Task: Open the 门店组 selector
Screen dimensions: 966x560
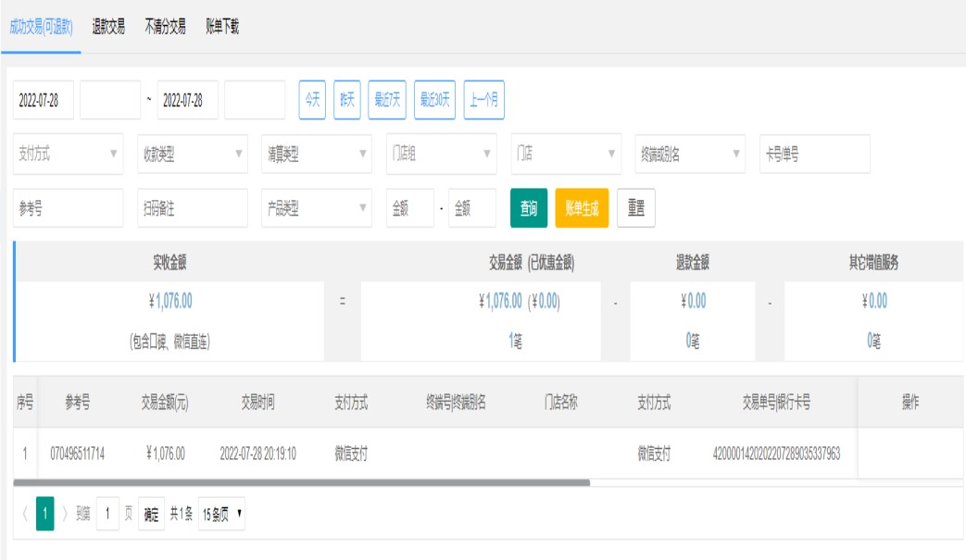Action: [441, 155]
